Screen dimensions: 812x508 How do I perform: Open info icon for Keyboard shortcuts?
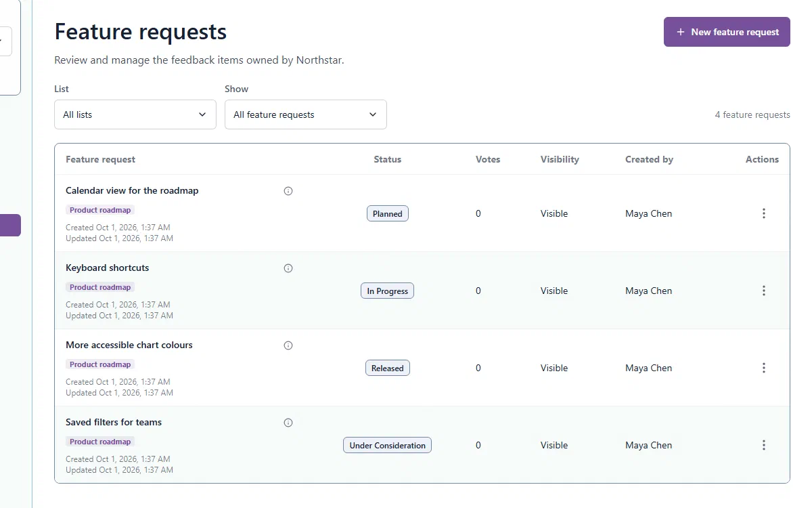(x=288, y=268)
